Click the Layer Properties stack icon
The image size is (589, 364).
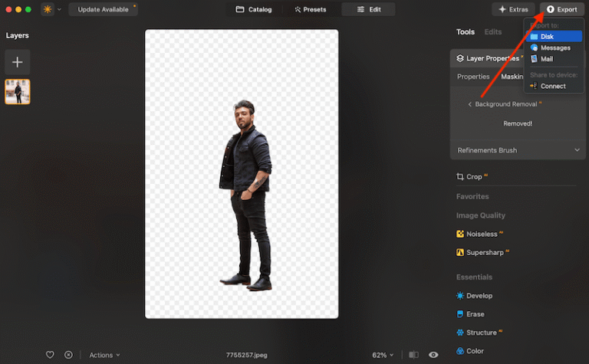click(460, 58)
